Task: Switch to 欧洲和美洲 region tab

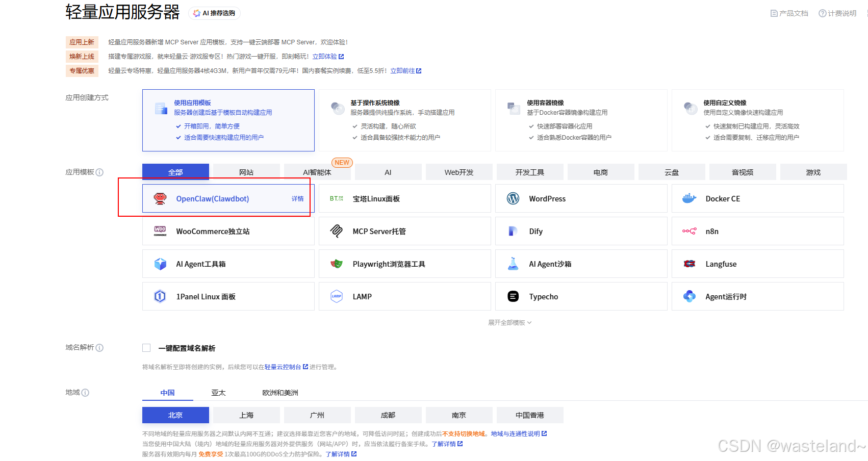Action: tap(280, 393)
